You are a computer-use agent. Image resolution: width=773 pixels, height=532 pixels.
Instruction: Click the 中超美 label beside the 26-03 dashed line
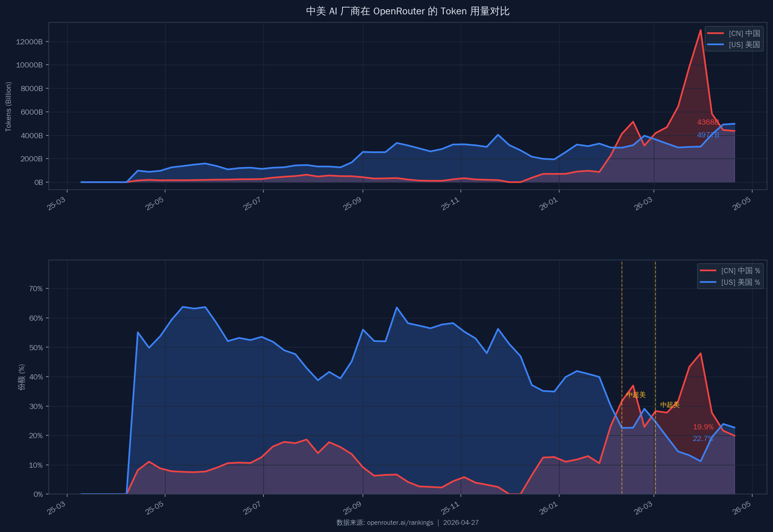click(x=670, y=405)
